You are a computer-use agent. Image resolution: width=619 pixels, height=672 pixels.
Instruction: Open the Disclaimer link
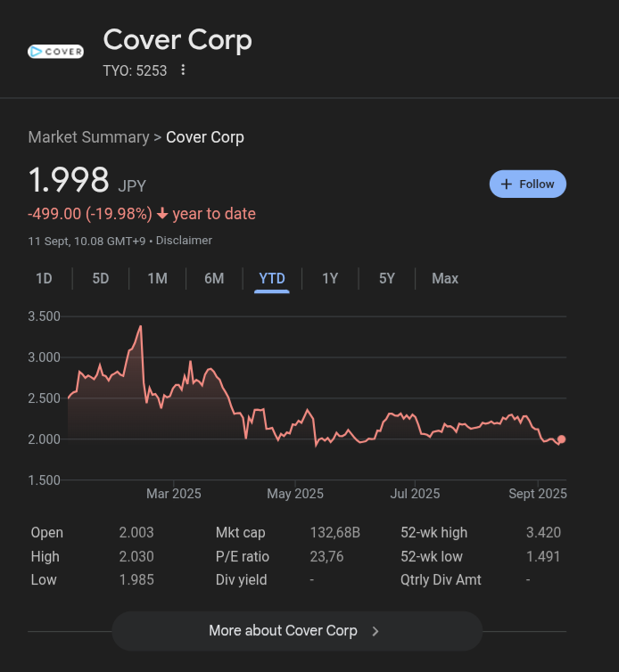tap(184, 241)
